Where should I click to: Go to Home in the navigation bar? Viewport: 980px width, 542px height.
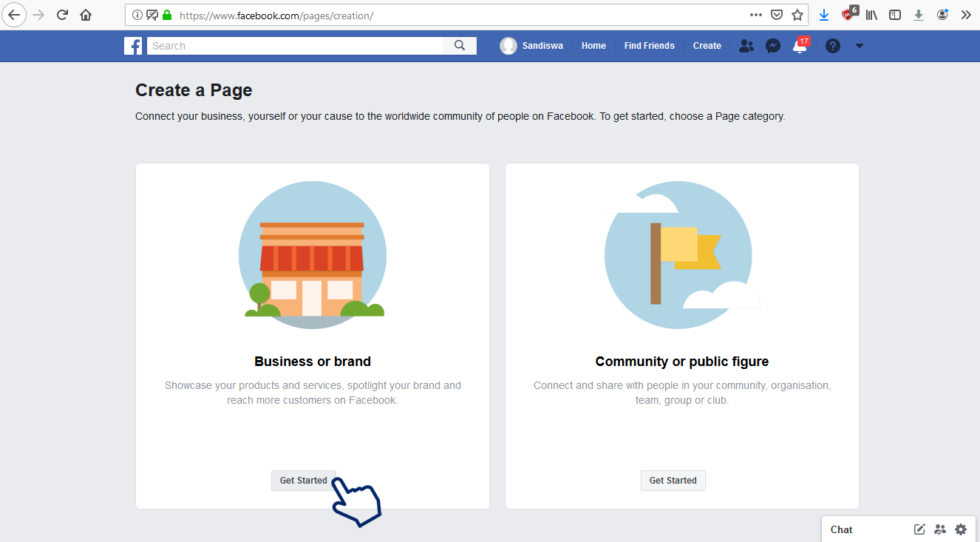(x=593, y=46)
